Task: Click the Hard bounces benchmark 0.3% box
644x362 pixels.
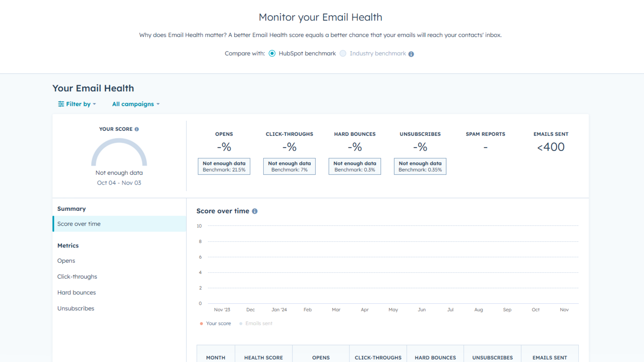Action: [355, 166]
